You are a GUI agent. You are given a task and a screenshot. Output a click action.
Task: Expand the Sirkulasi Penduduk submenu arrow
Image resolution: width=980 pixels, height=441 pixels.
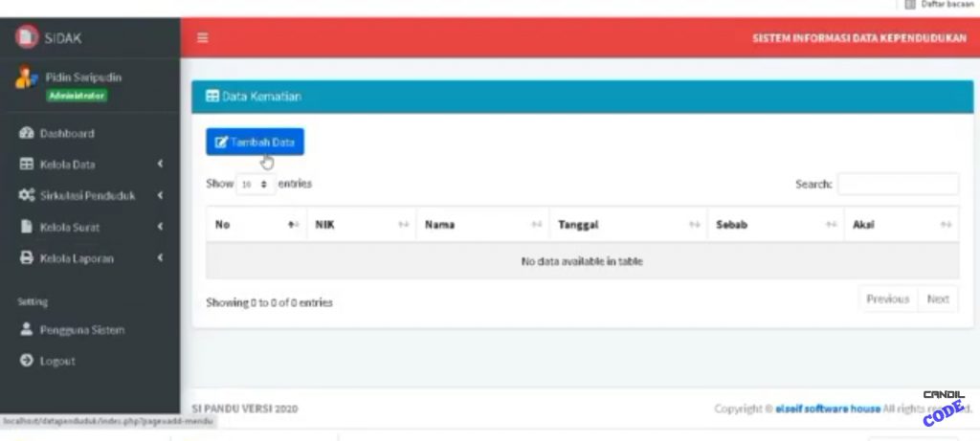coord(161,196)
